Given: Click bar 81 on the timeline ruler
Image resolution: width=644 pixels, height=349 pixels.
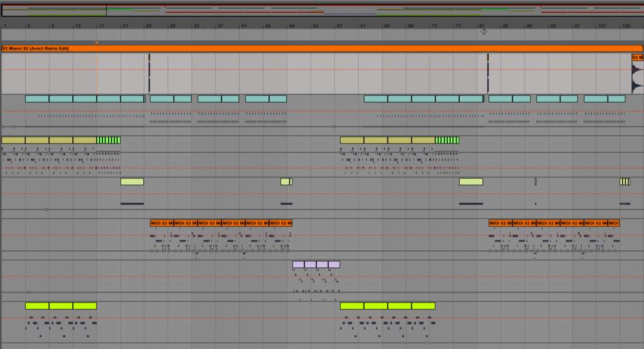Looking at the screenshot, I should tap(482, 26).
